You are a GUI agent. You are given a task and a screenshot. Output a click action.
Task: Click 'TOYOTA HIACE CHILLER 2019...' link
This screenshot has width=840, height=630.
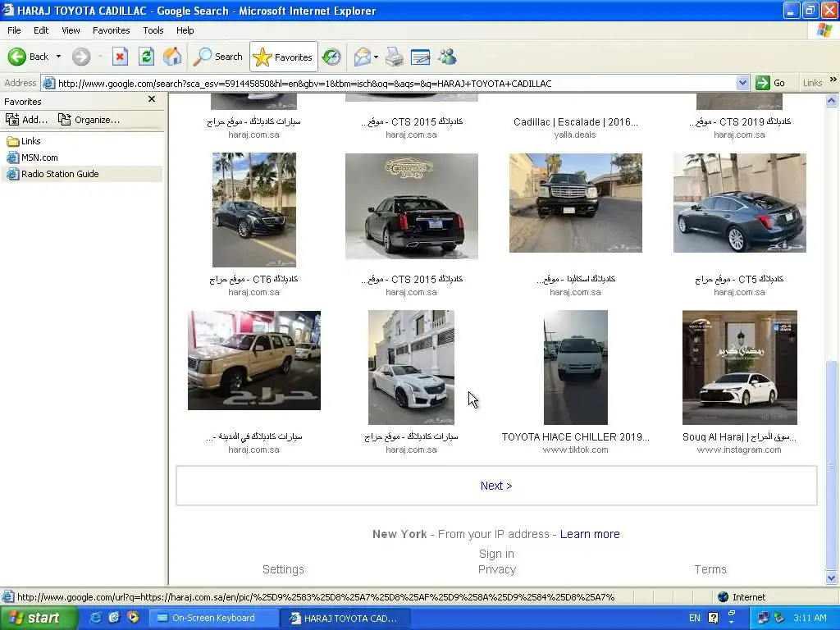pyautogui.click(x=575, y=437)
